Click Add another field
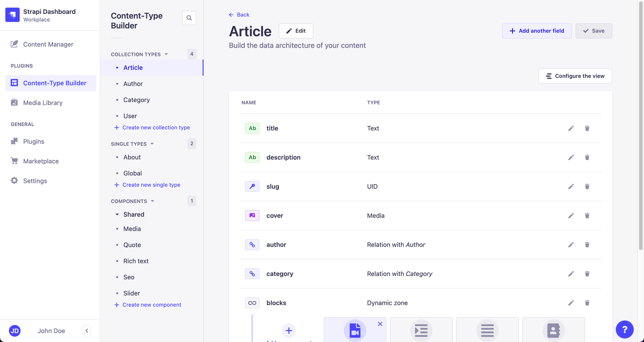 tap(537, 31)
